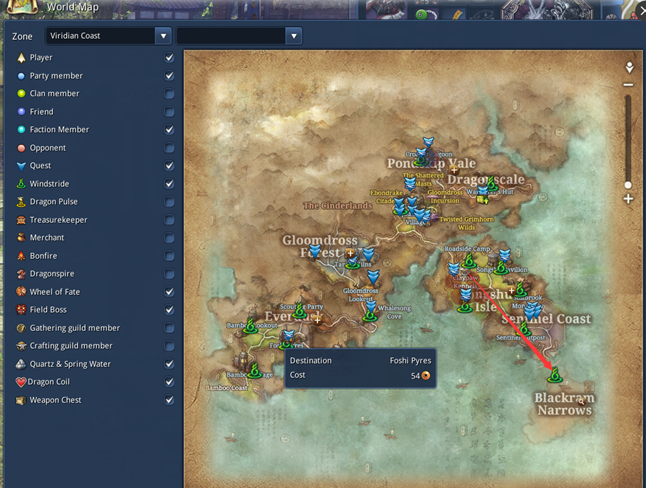
Task: Open the Viridian Coast zone dropdown arrow
Action: click(163, 36)
